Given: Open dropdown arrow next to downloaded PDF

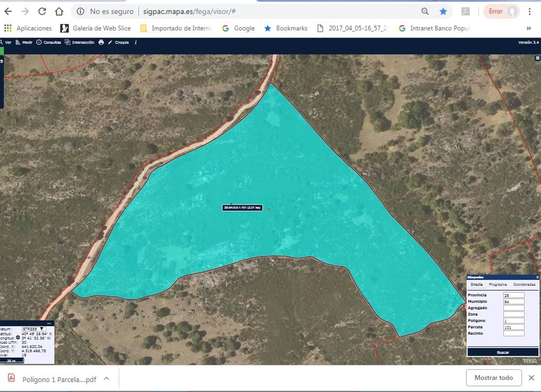Looking at the screenshot, I should [x=106, y=379].
